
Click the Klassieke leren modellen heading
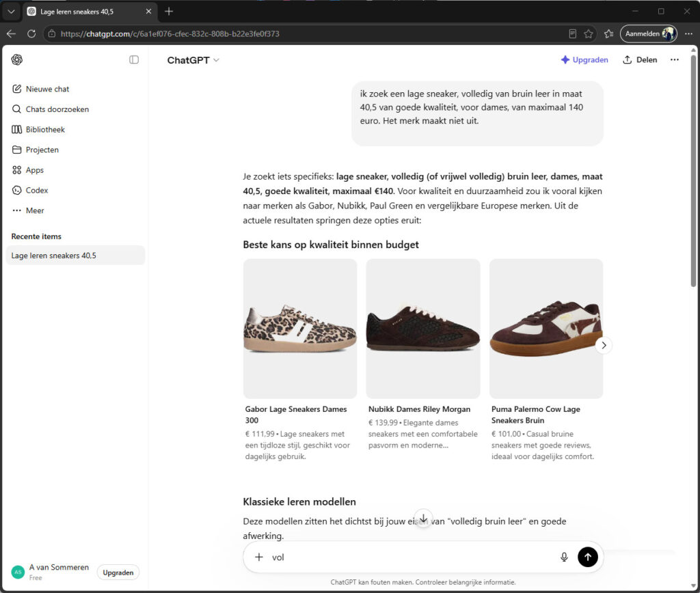tap(299, 501)
